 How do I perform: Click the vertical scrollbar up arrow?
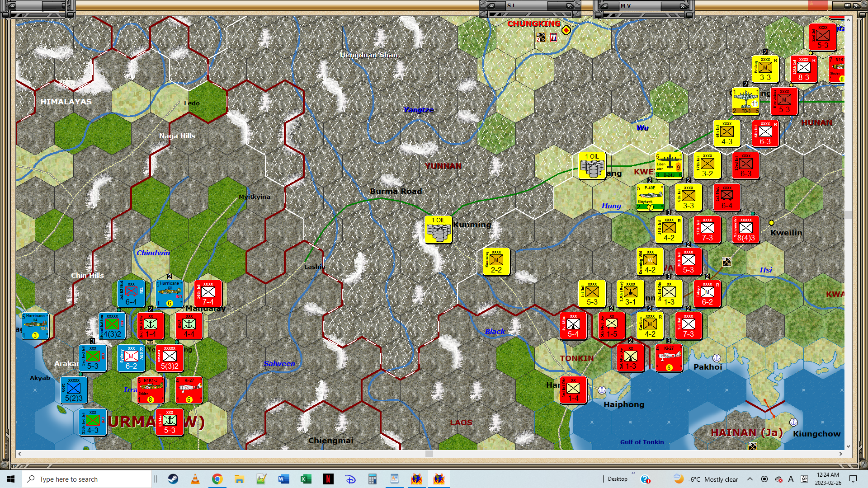click(x=848, y=20)
